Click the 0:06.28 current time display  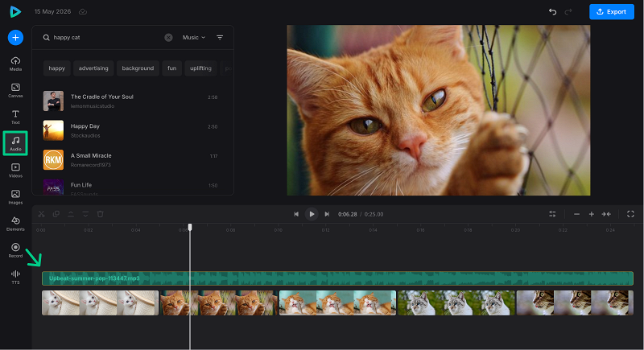tap(348, 214)
